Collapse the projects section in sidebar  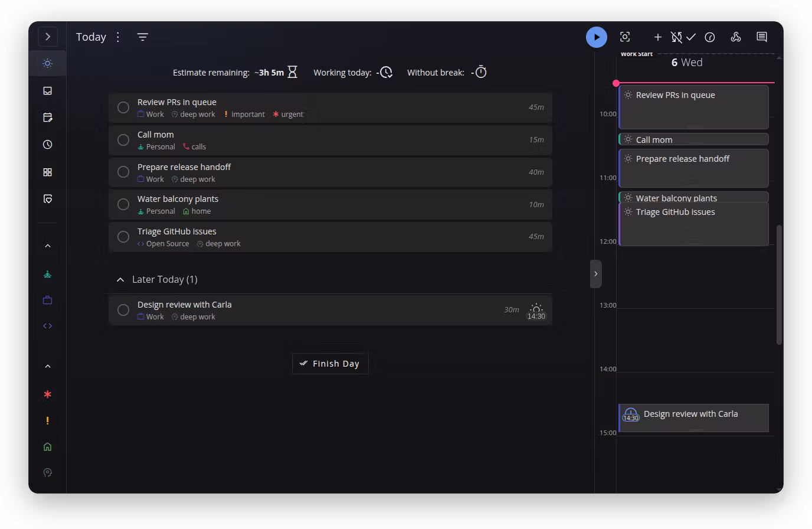coord(48,246)
